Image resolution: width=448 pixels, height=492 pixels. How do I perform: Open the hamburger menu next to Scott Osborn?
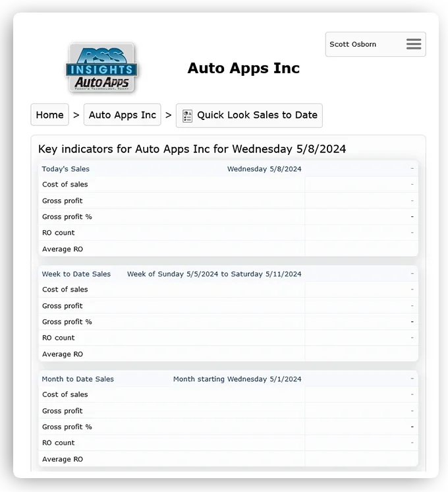(414, 44)
